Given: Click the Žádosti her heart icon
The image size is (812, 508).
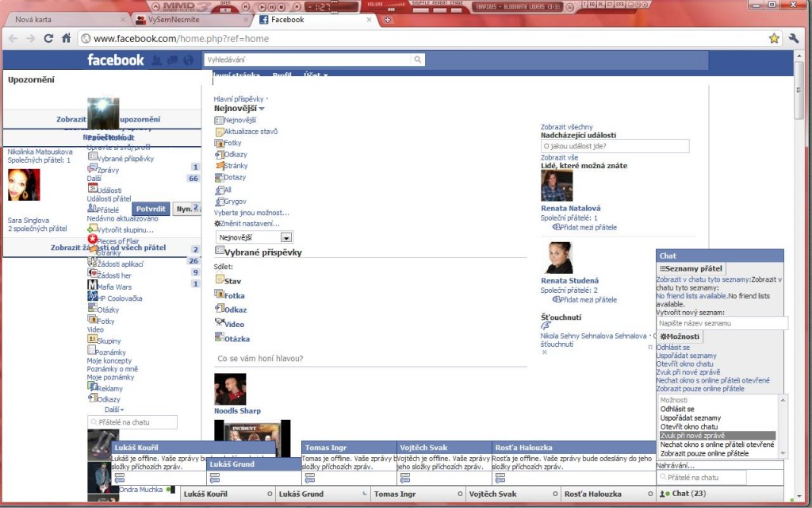Looking at the screenshot, I should click(92, 274).
